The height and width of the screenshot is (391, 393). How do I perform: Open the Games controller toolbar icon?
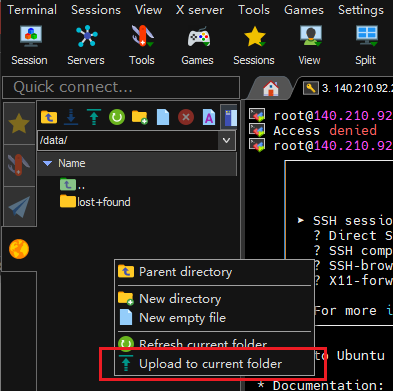198,45
